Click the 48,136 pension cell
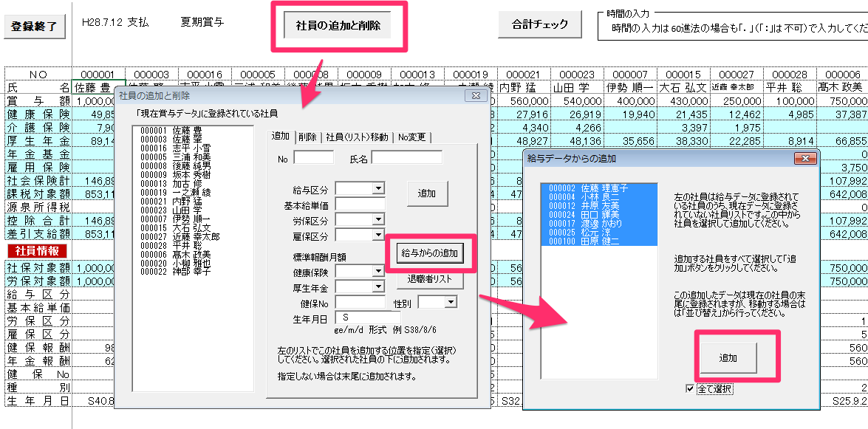 (578, 140)
